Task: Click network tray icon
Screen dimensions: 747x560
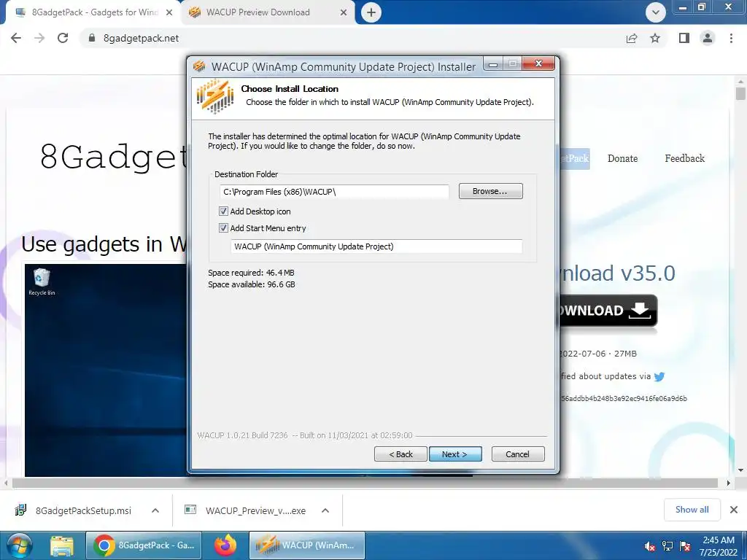Action: click(x=667, y=546)
